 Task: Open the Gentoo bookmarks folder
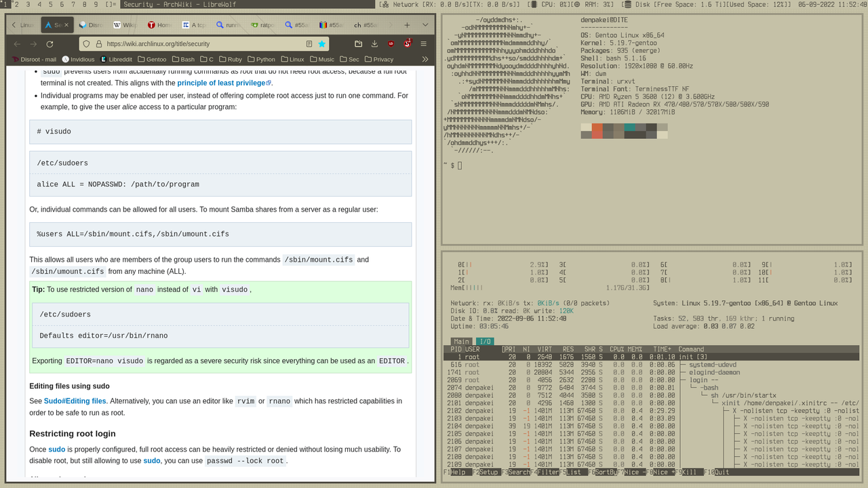(x=151, y=59)
